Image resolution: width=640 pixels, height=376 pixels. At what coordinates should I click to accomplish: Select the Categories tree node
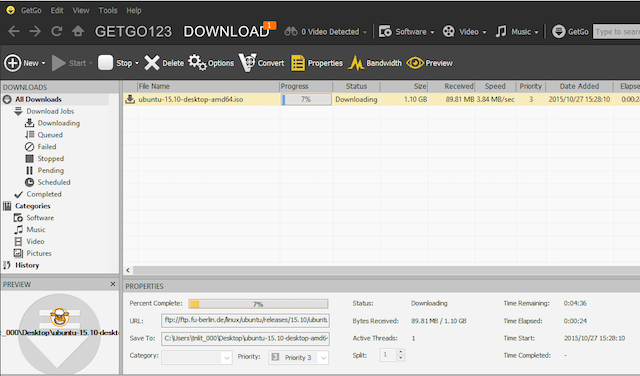click(32, 206)
